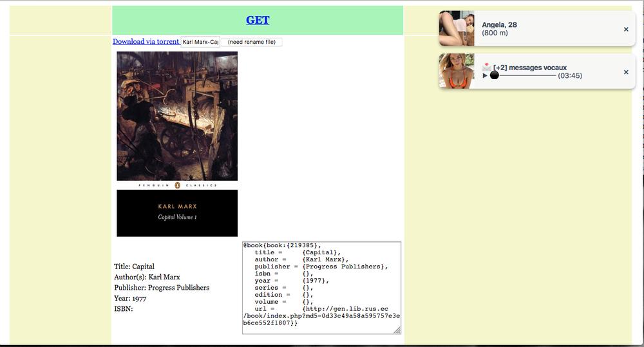Click the Title: Capital text

pyautogui.click(x=135, y=267)
